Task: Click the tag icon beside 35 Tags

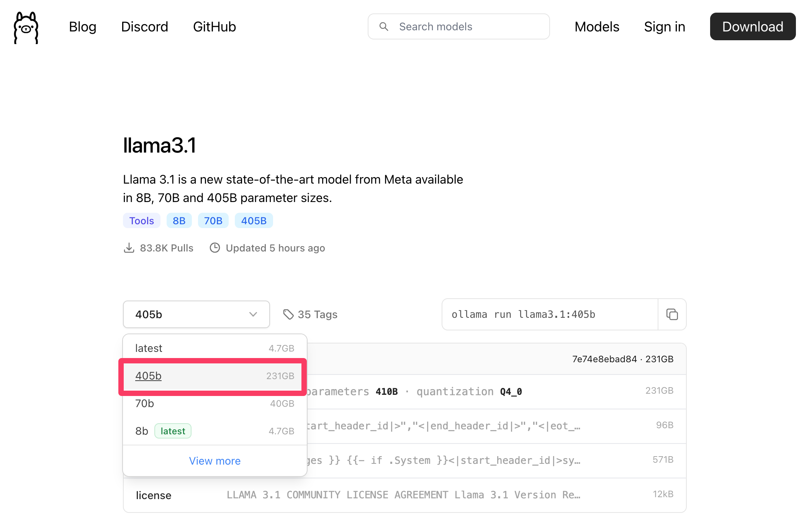Action: coord(288,314)
